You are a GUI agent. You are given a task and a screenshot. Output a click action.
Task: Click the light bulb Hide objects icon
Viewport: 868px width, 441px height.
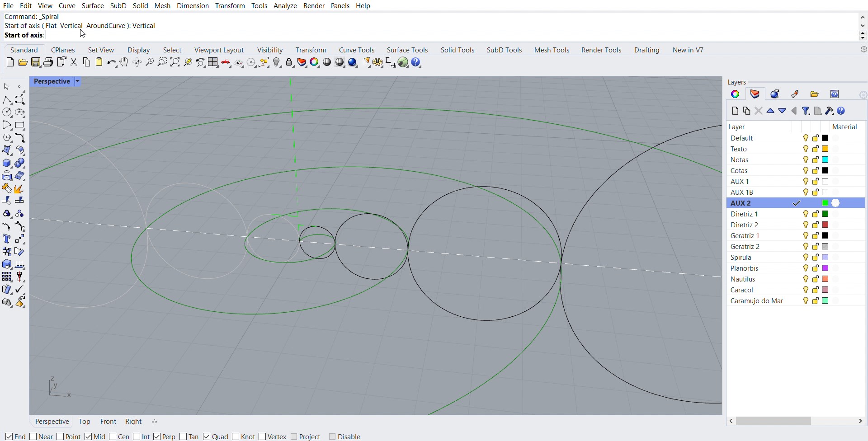[x=277, y=62]
